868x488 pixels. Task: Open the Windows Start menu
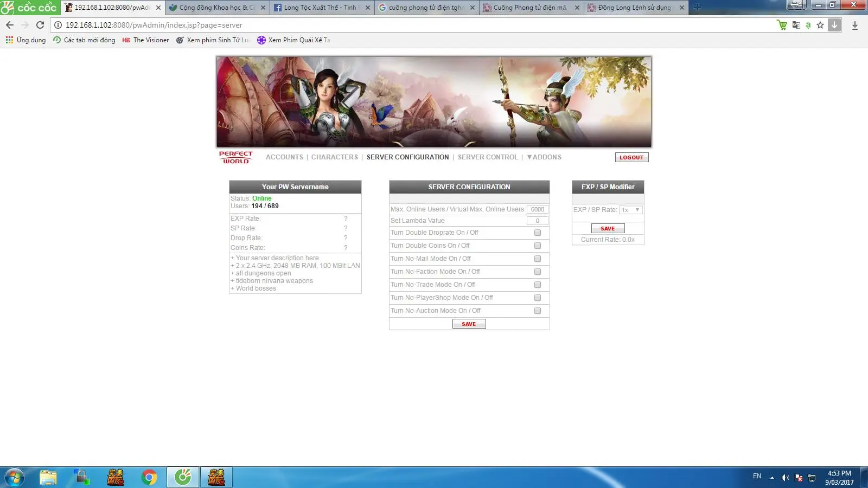(x=15, y=477)
